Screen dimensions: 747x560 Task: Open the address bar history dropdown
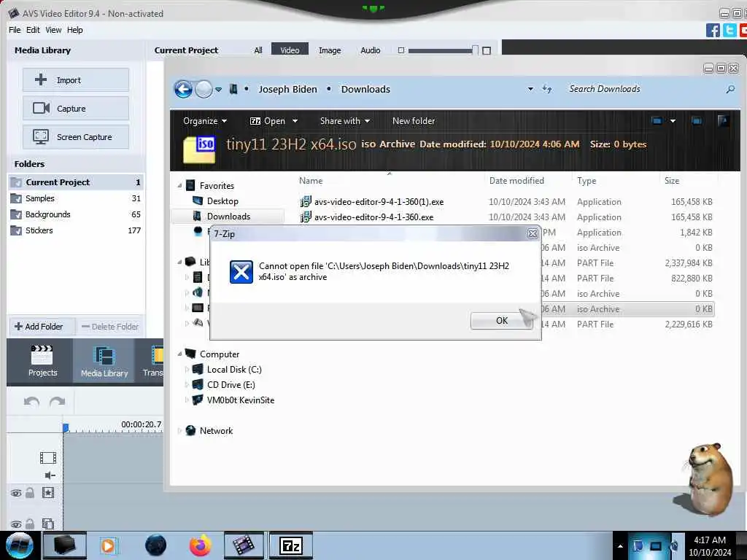coord(530,89)
